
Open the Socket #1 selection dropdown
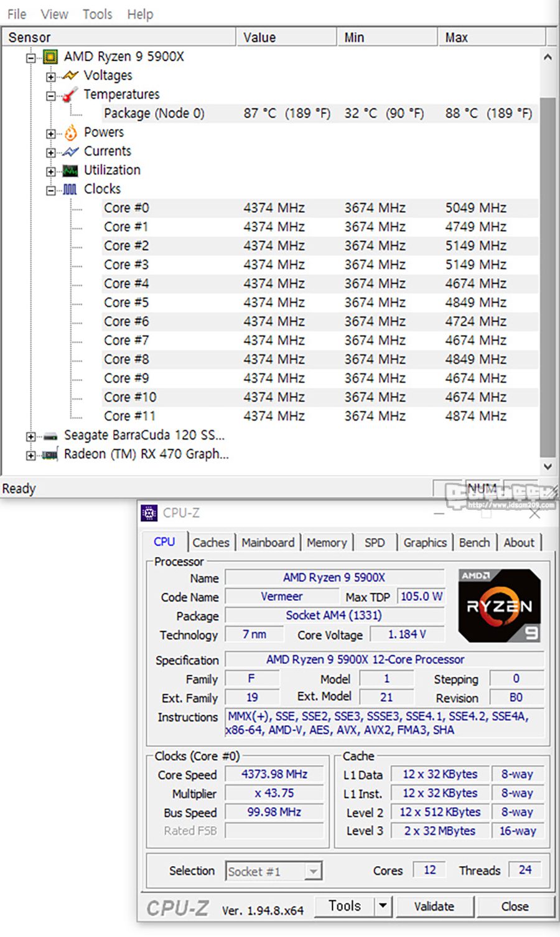314,871
